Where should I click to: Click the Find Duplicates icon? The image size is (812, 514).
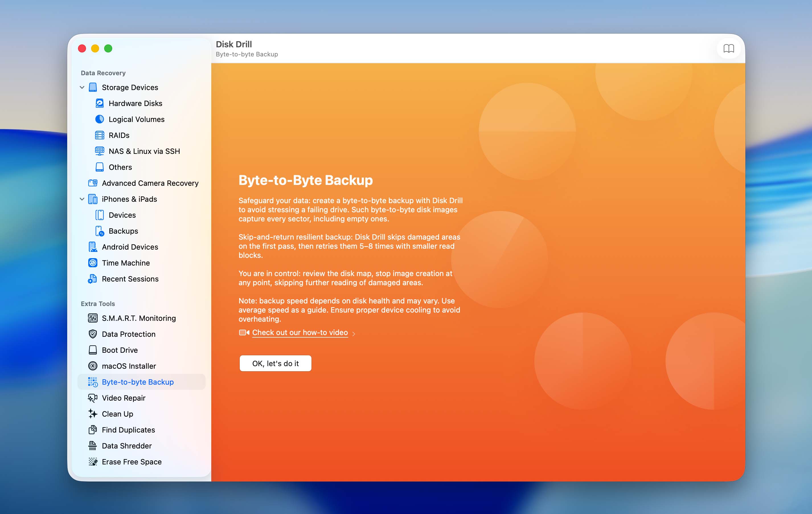point(93,430)
